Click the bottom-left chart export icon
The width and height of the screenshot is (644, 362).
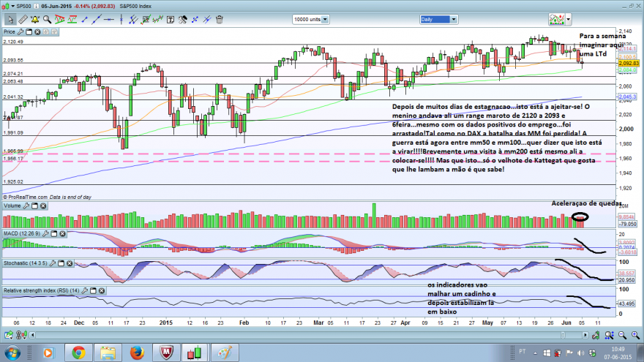[9, 336]
